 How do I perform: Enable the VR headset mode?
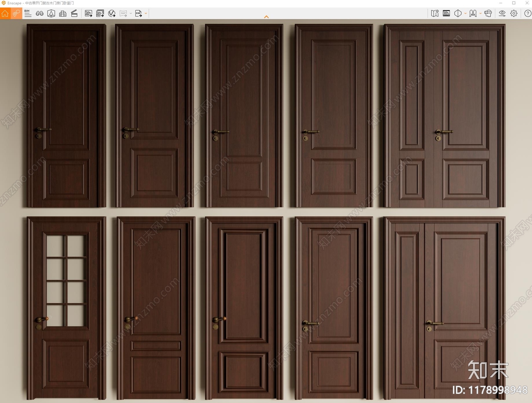(488, 13)
